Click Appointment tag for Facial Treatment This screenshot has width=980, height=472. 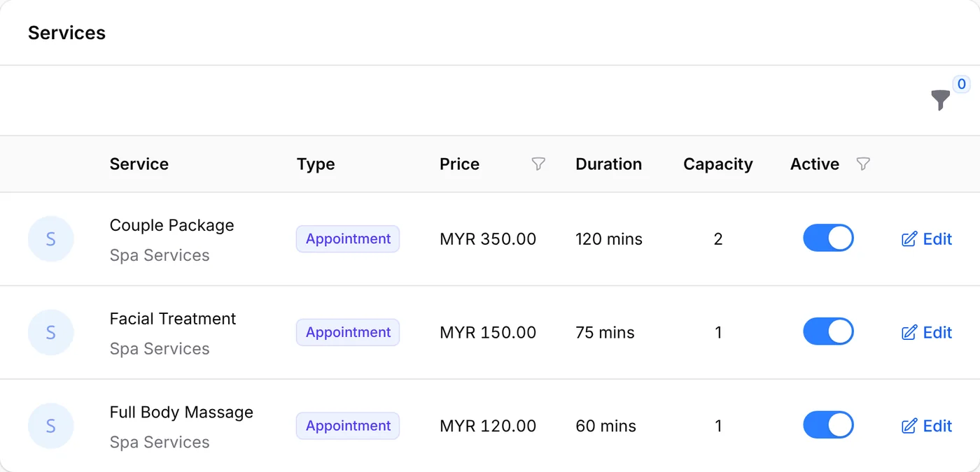tap(348, 333)
